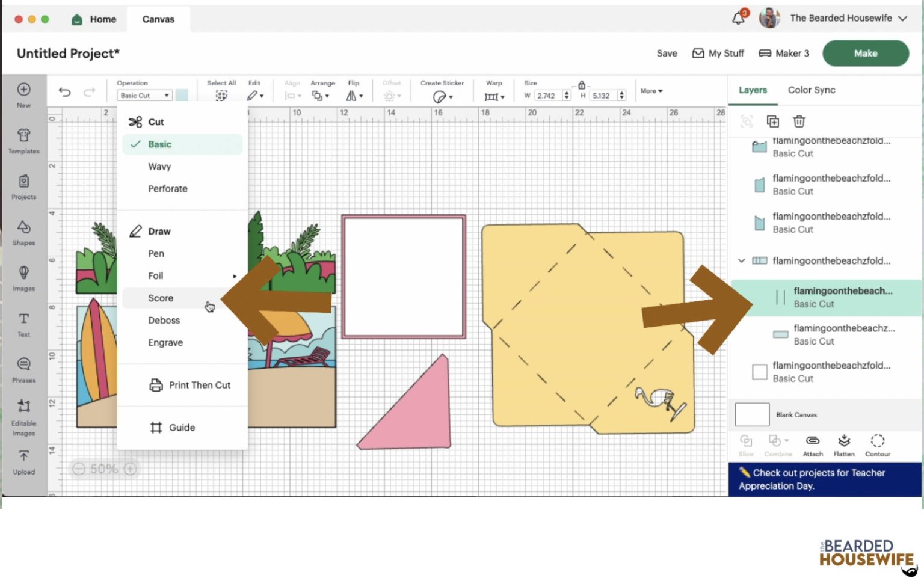Screen dimensions: 924x587
Task: Delete layer with trash icon
Action: [x=799, y=121]
